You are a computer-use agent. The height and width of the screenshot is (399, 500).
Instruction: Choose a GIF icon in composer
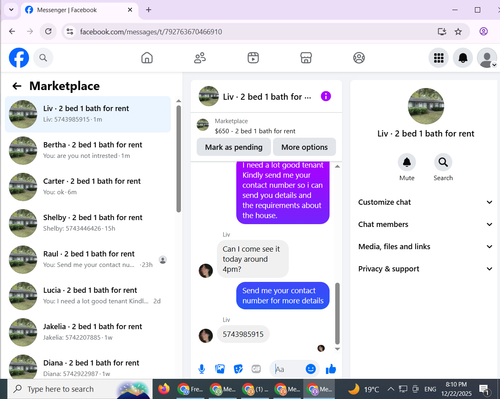click(x=256, y=369)
